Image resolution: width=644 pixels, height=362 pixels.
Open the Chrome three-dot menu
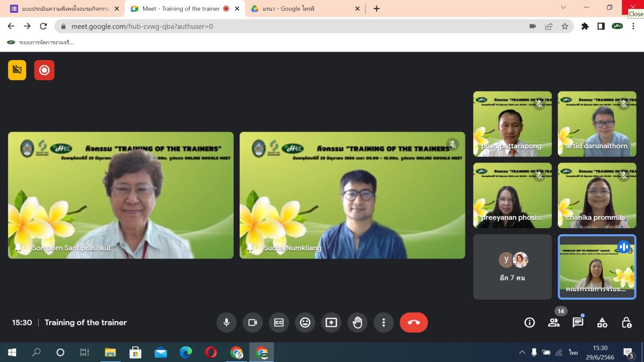(633, 26)
